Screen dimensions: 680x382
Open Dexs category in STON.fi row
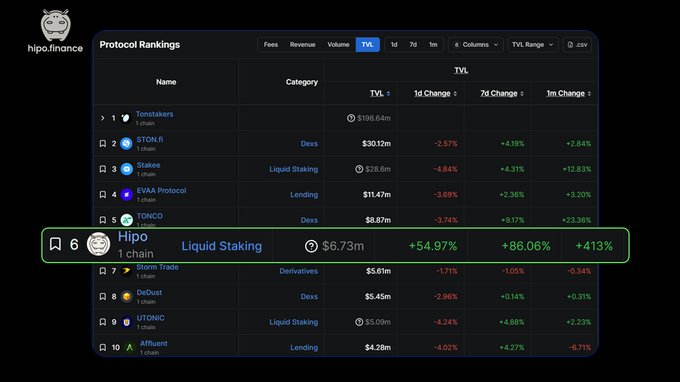point(309,144)
